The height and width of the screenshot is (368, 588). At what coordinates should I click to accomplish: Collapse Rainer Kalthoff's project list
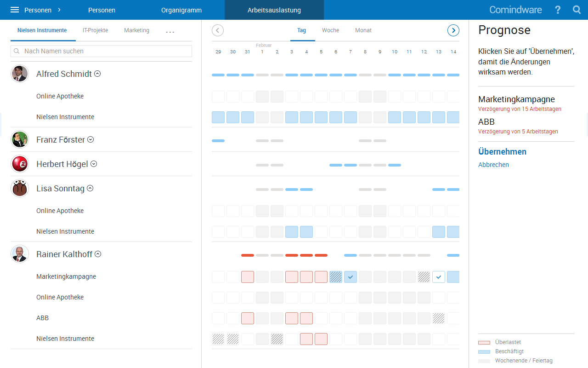98,254
